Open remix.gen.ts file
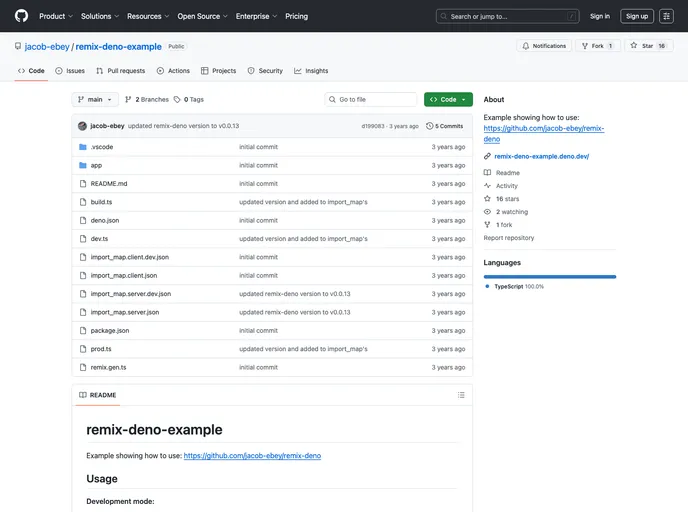Viewport: 688px width, 512px height. click(108, 368)
